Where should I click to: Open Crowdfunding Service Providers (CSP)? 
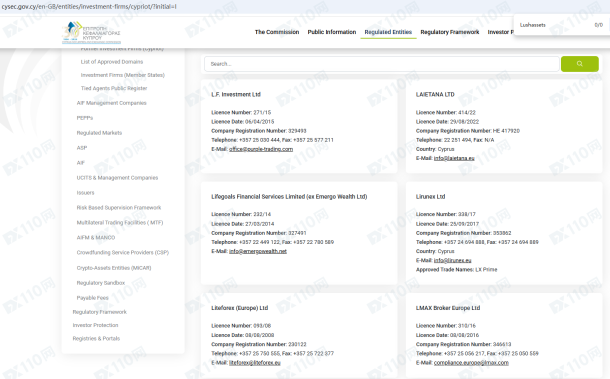(123, 253)
